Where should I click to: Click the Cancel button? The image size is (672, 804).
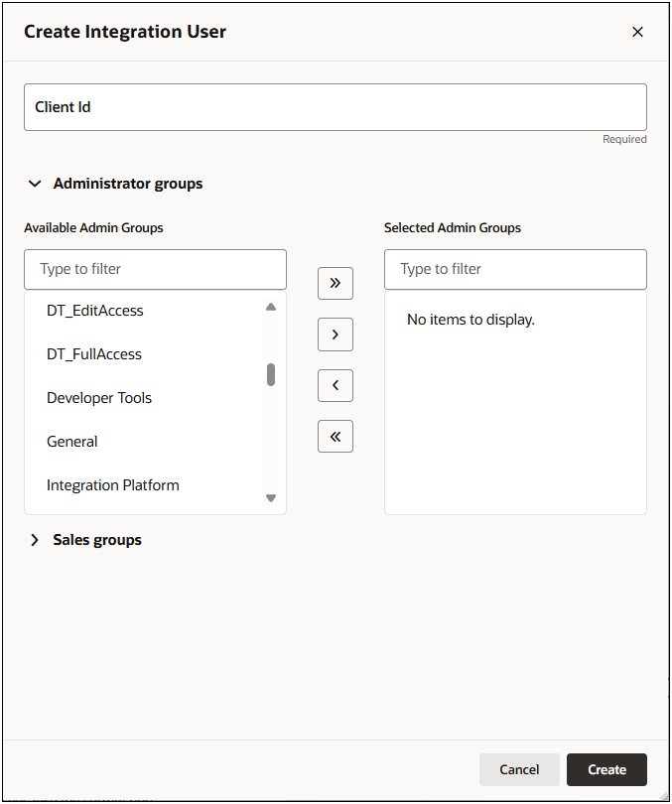[x=519, y=769]
